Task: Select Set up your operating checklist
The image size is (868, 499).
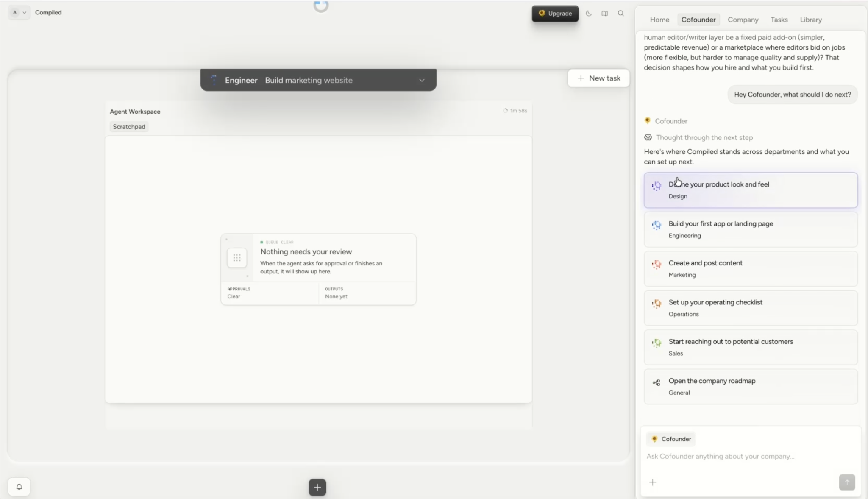Action: click(751, 308)
